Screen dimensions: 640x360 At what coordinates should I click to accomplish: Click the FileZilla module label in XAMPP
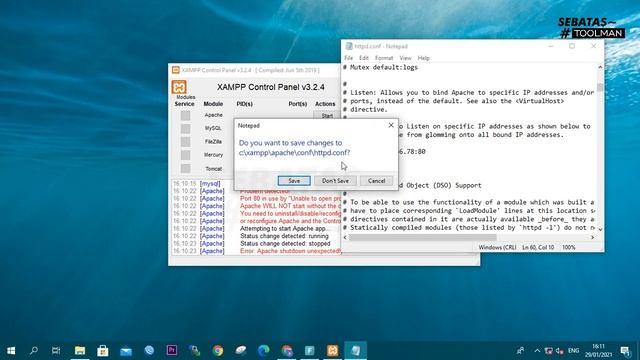coord(213,142)
